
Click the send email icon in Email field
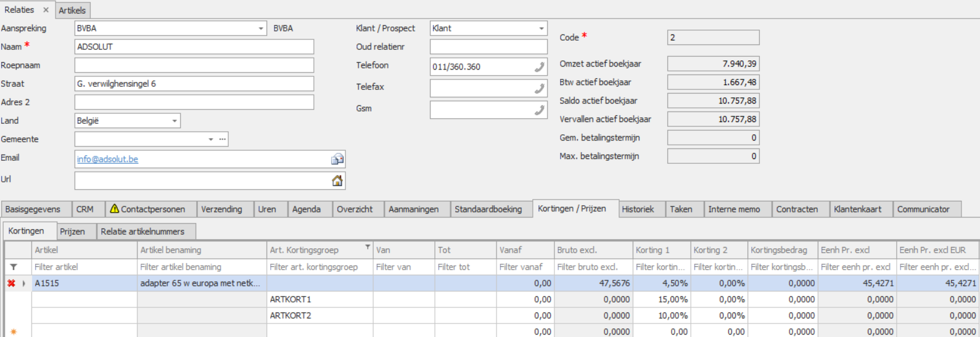click(337, 159)
